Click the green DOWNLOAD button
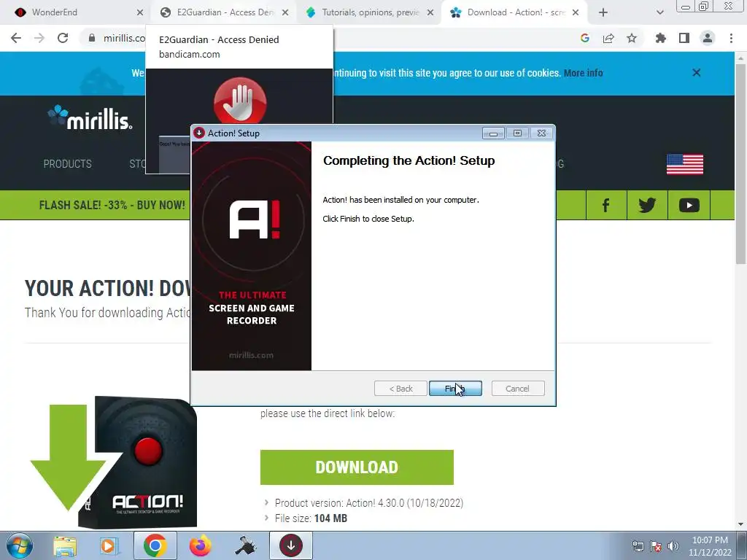The width and height of the screenshot is (747, 560). [x=357, y=467]
